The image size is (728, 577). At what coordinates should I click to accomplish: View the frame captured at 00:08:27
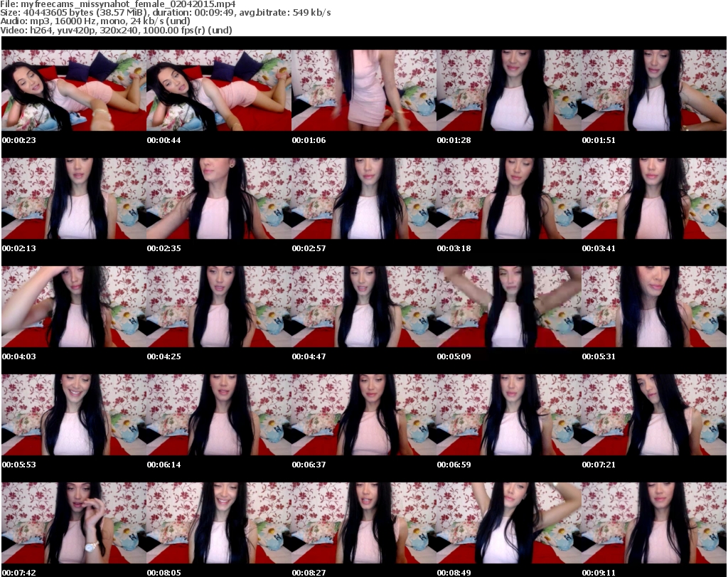coord(364,523)
